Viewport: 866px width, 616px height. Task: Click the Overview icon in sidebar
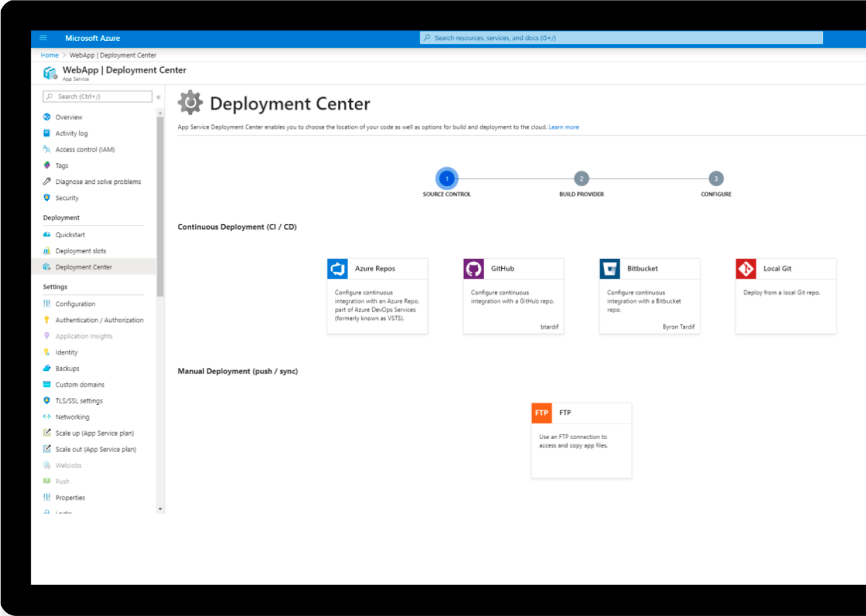tap(47, 117)
